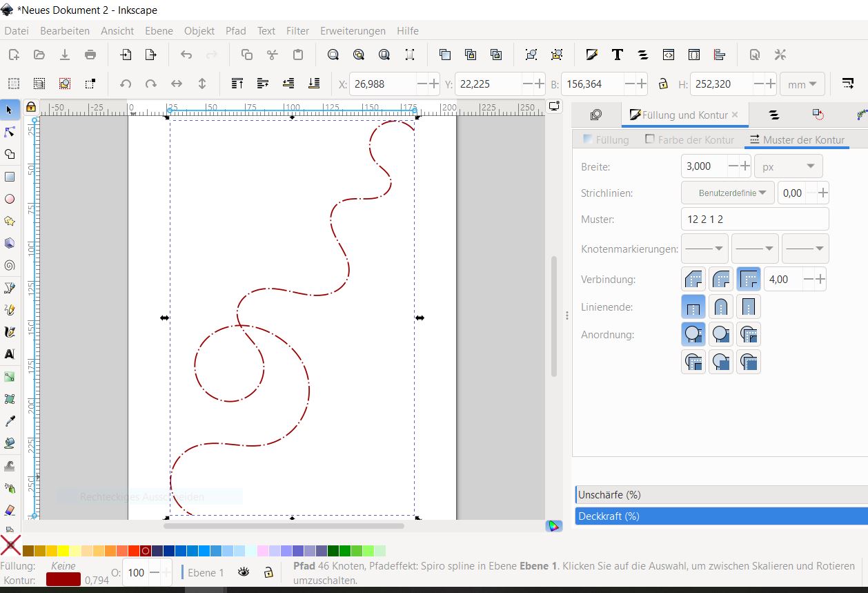Click the Print document icon
Screen dimensions: 868x593
coord(90,55)
